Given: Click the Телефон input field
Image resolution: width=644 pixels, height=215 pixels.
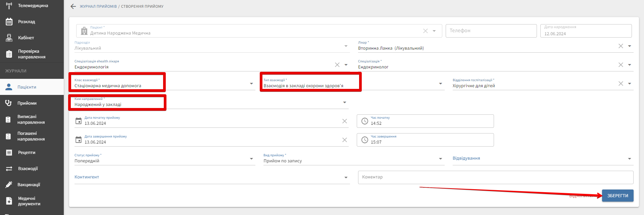Looking at the screenshot, I should (x=491, y=31).
